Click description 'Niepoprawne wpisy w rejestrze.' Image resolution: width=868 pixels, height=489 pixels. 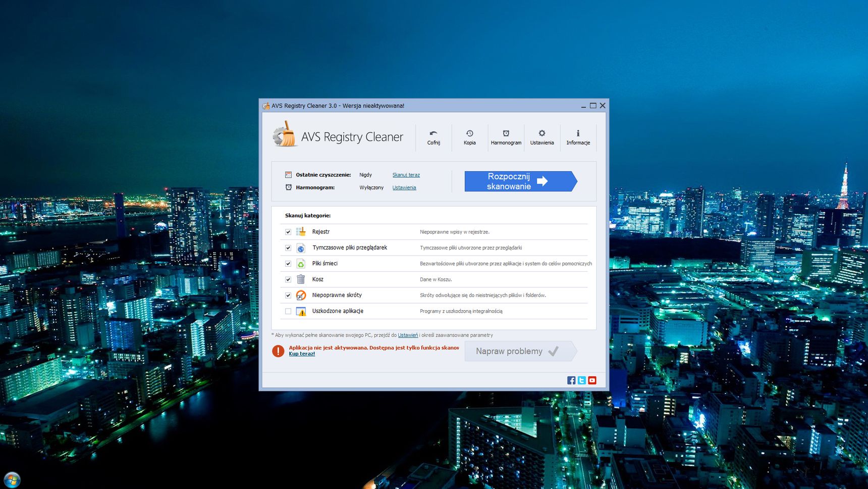(x=455, y=232)
